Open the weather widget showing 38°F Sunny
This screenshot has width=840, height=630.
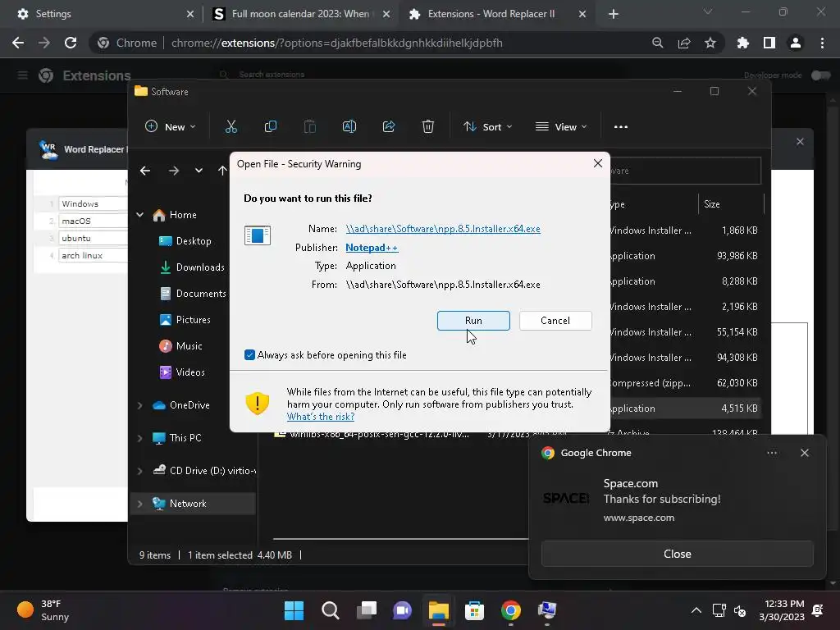coord(43,610)
